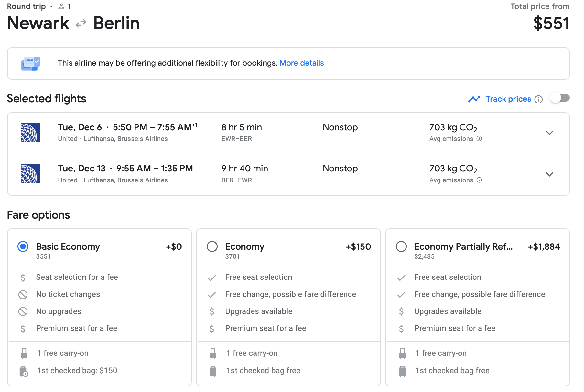Viewport: 584px width, 392px height.
Task: Toggle the Track prices switch
Action: click(560, 98)
